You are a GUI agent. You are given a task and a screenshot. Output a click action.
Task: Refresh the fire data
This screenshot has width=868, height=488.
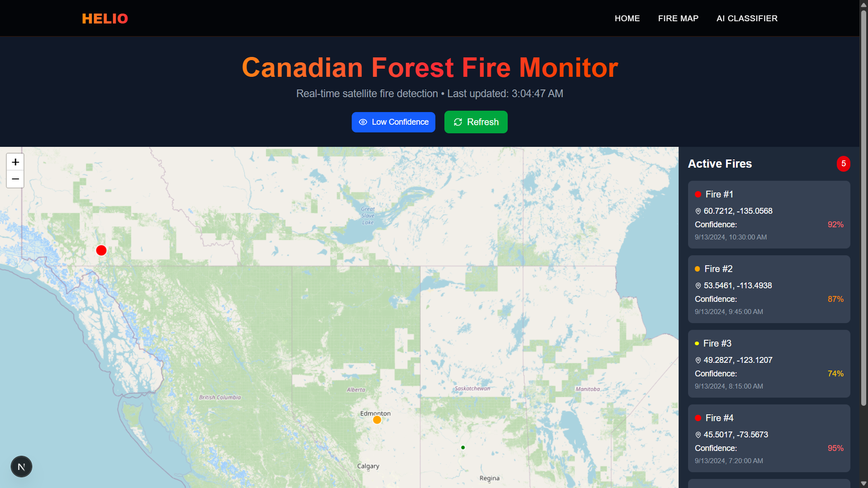476,122
